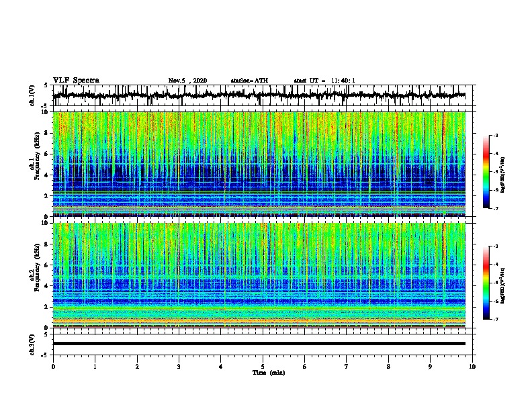The width and height of the screenshot is (532, 411).
Task: Click the ch.2 'Frequency (kHz)' axis label
Action: coord(37,267)
